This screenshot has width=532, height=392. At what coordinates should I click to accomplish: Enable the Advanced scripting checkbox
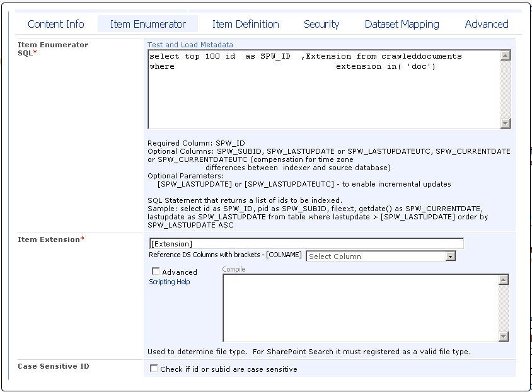(x=156, y=272)
